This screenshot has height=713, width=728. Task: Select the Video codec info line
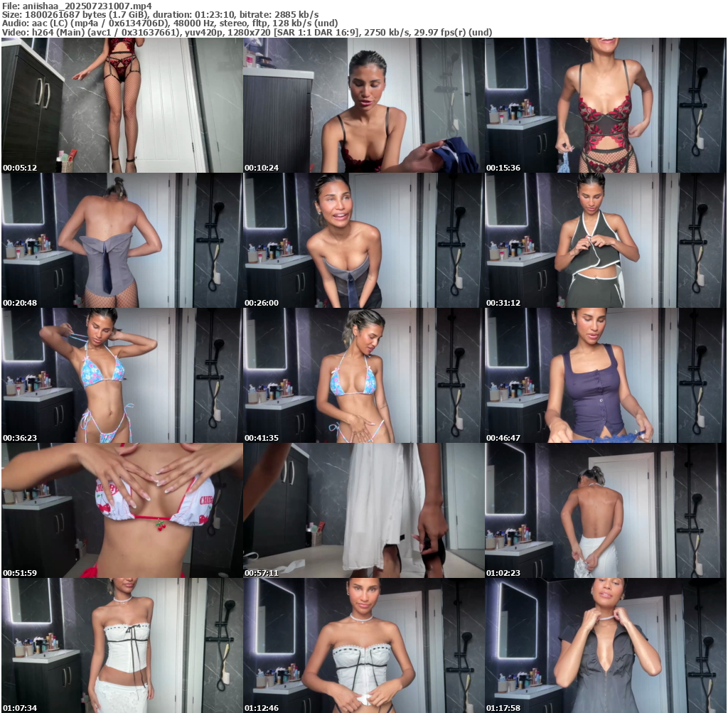(247, 33)
